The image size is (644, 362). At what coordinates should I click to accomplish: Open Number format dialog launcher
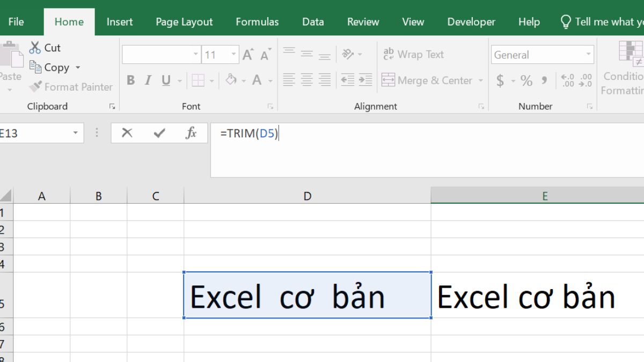pyautogui.click(x=590, y=106)
